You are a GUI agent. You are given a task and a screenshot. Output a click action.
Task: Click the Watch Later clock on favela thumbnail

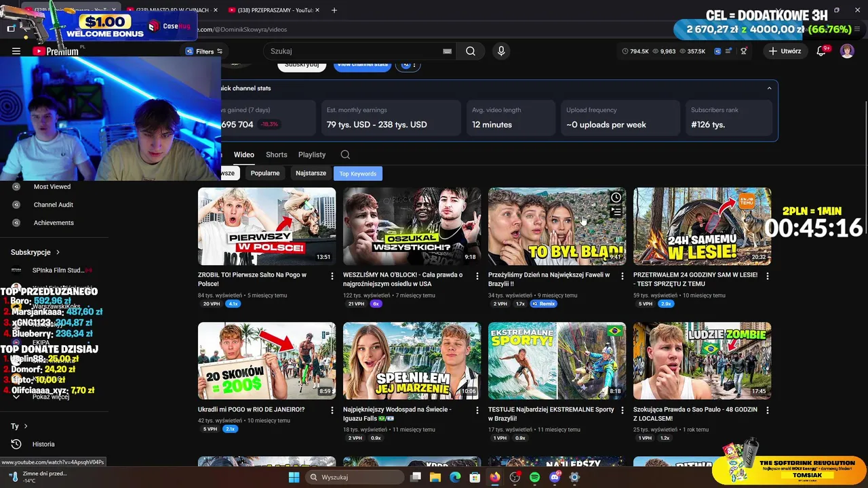pos(616,198)
